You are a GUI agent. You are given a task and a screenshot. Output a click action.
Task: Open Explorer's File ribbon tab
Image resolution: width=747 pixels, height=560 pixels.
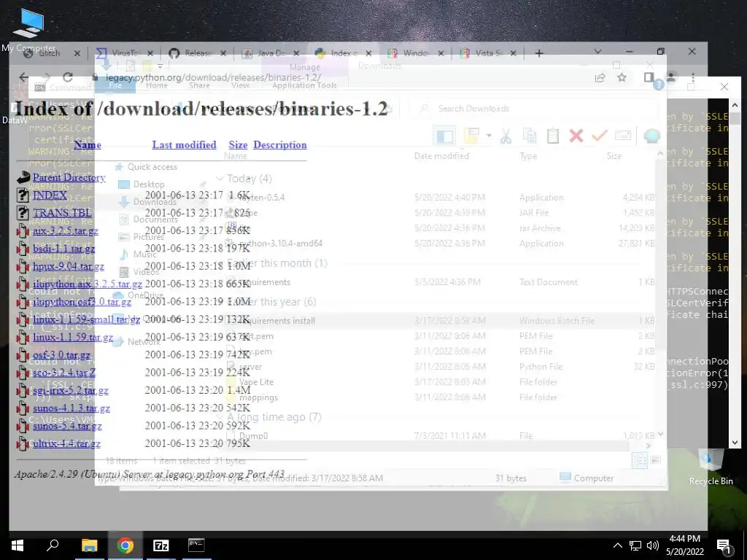pyautogui.click(x=115, y=85)
